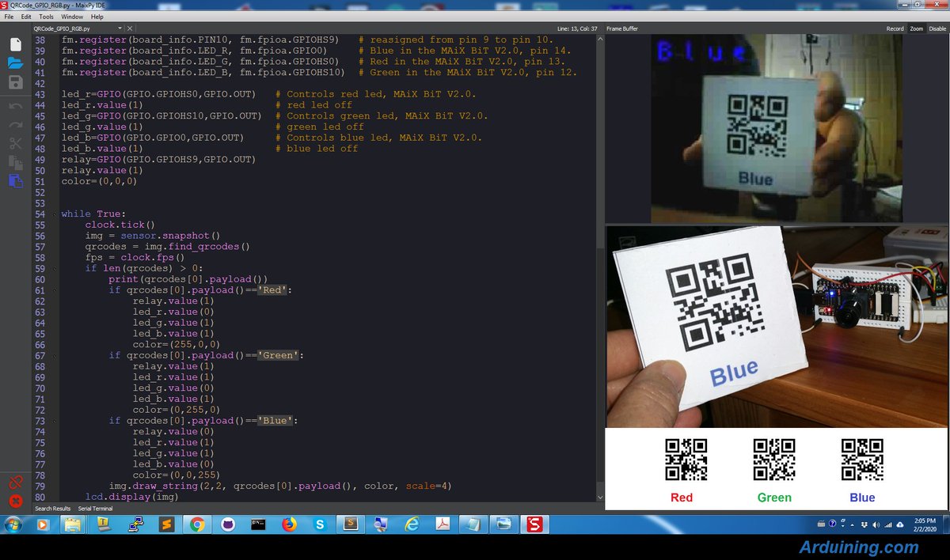950x560 pixels.
Task: Click the 'color=(255,0,0)' code line
Action: click(177, 345)
